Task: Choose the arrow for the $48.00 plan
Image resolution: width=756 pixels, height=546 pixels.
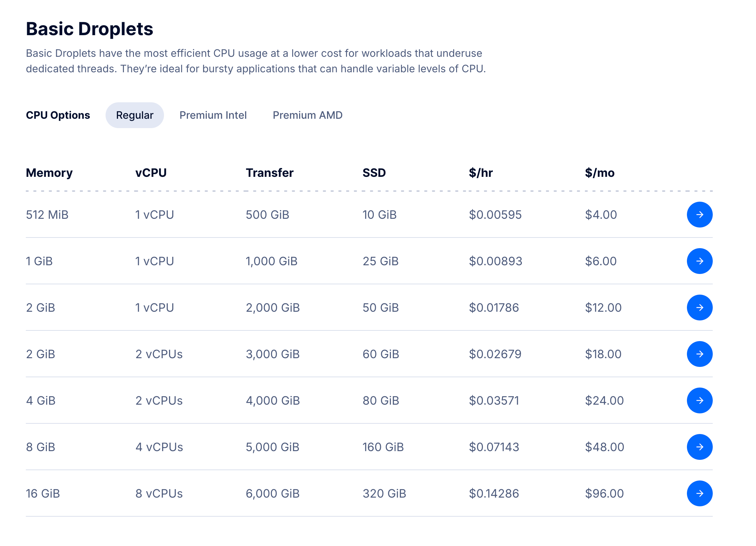Action: tap(700, 447)
